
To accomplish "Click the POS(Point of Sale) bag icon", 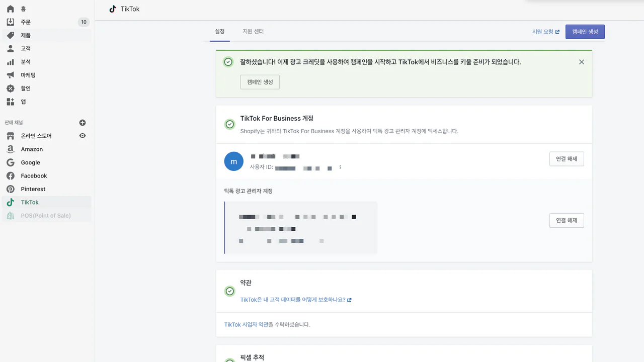I will pyautogui.click(x=11, y=216).
